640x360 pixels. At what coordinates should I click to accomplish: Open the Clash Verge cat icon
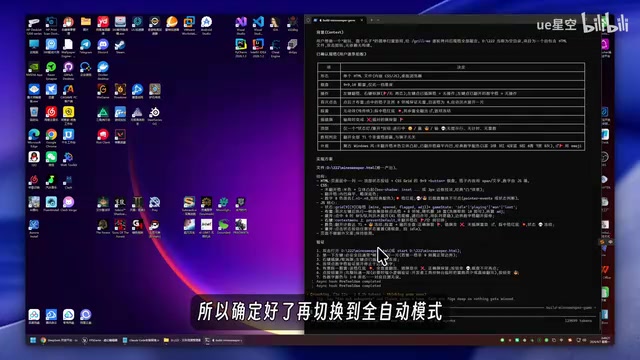click(68, 204)
